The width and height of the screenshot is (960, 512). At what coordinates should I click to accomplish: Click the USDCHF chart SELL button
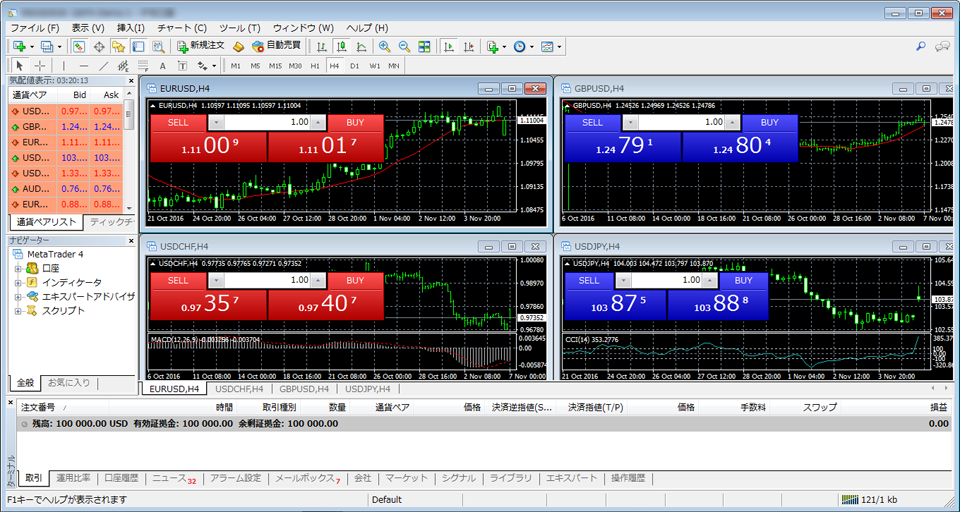pos(178,280)
